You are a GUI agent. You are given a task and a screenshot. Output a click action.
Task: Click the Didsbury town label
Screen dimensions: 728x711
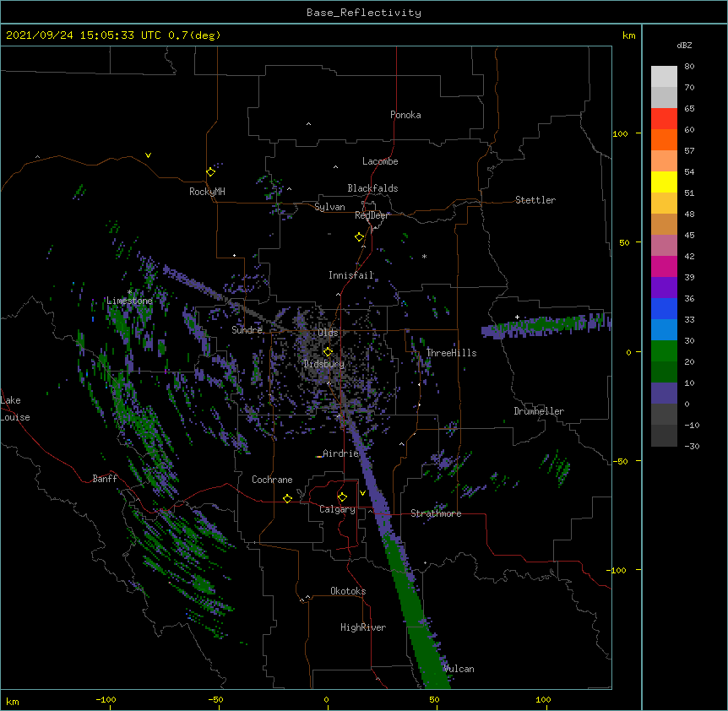coord(324,364)
